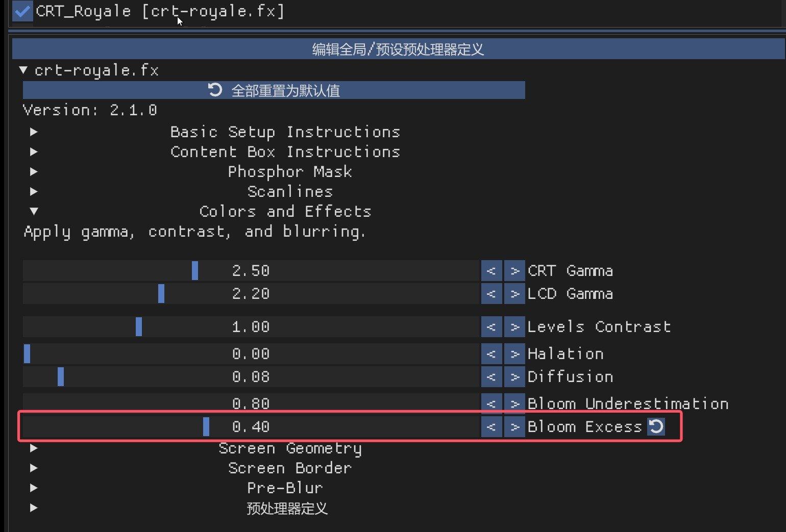This screenshot has height=532, width=786.
Task: Increase LCD Gamma with right arrow
Action: coord(514,293)
